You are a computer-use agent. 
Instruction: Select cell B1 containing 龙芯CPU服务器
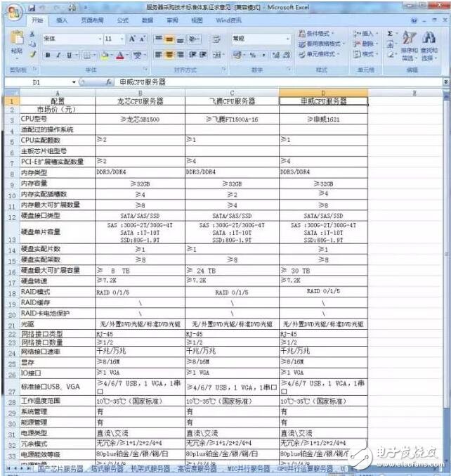pyautogui.click(x=140, y=101)
